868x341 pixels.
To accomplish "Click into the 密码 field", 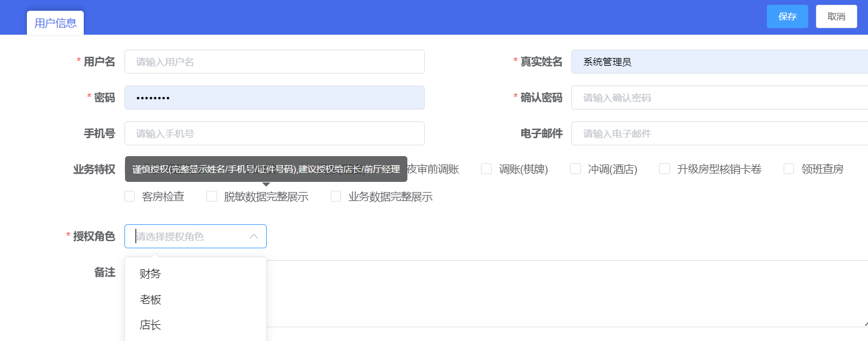I will [274, 98].
